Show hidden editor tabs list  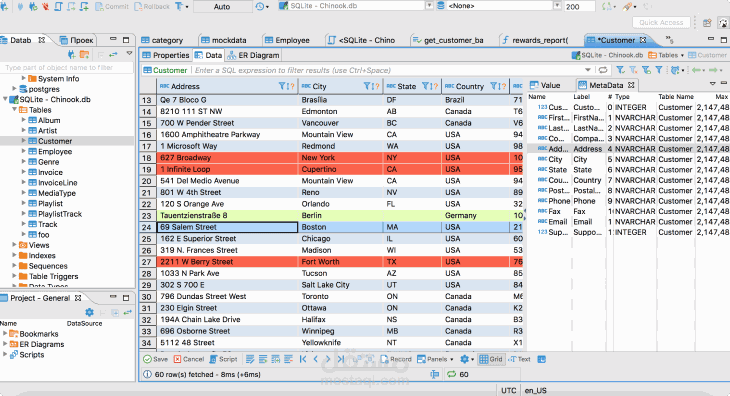[x=669, y=40]
